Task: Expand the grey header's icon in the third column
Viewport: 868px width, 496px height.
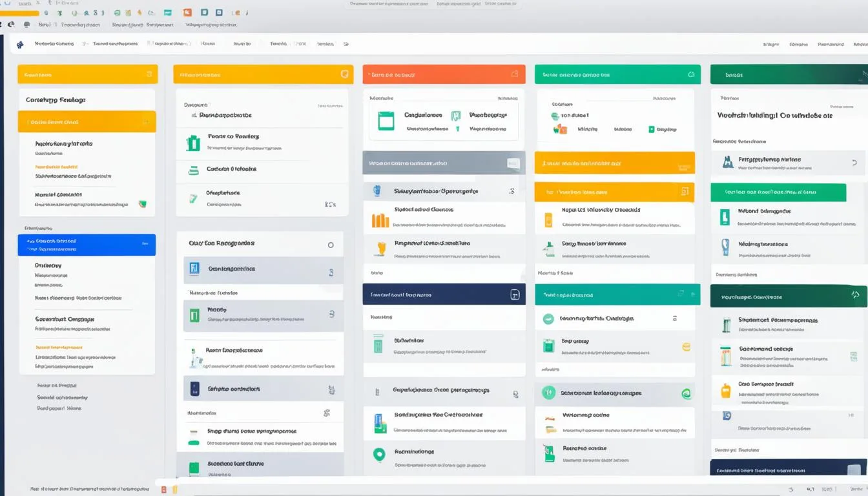Action: (x=513, y=163)
